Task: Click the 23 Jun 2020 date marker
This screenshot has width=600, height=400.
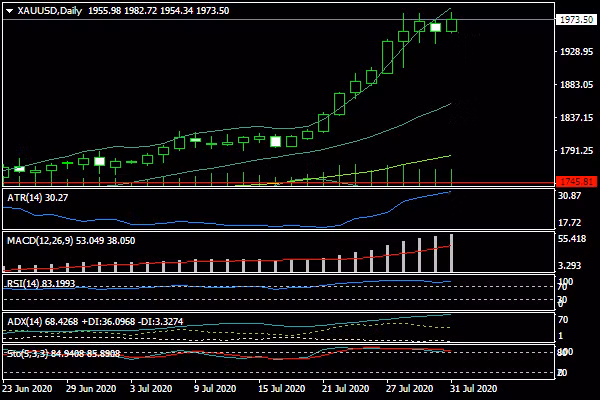Action: click(25, 387)
